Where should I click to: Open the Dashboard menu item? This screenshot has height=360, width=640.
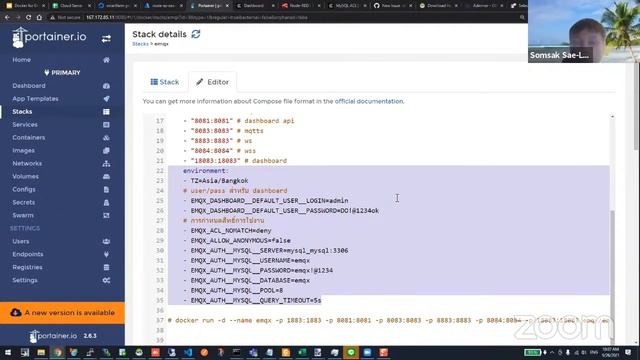coord(29,86)
